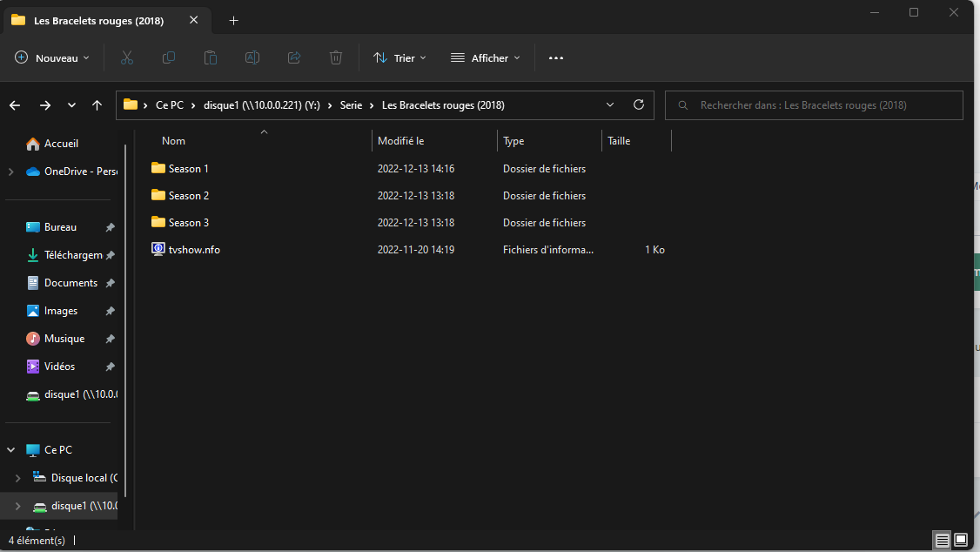Select Serie in the address breadcrumb
The width and height of the screenshot is (980, 552).
point(351,105)
